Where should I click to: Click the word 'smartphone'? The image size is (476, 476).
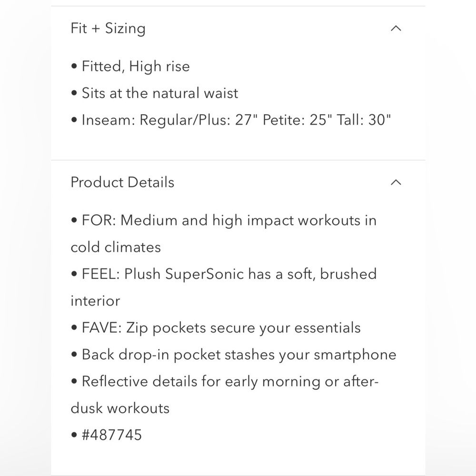(355, 355)
